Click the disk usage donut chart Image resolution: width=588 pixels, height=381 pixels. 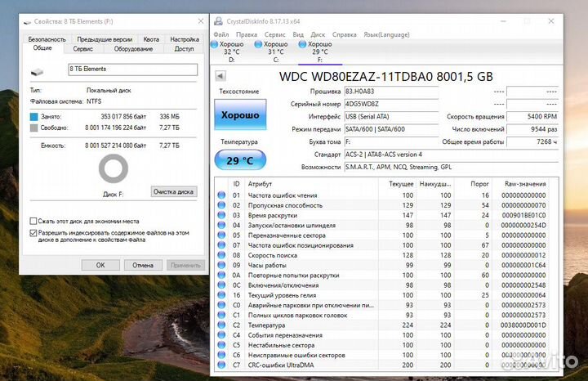coord(114,168)
